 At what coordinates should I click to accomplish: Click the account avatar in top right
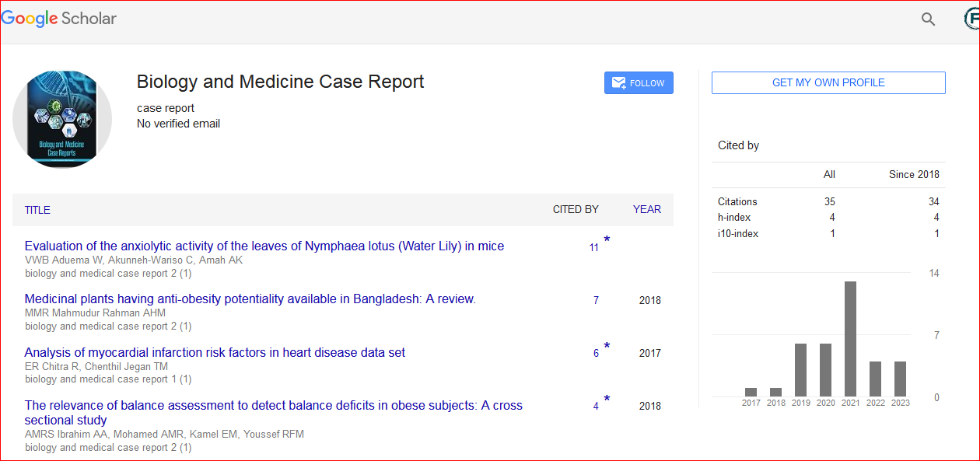(971, 19)
